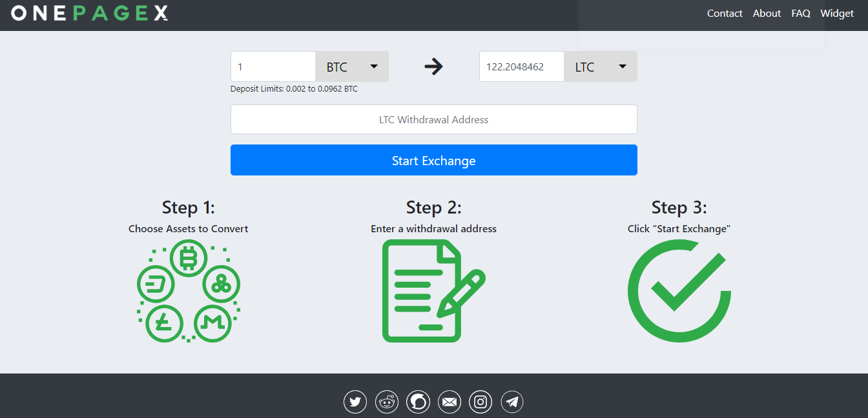Open the LTC target currency dropdown
The width and height of the screenshot is (868, 418).
(601, 66)
